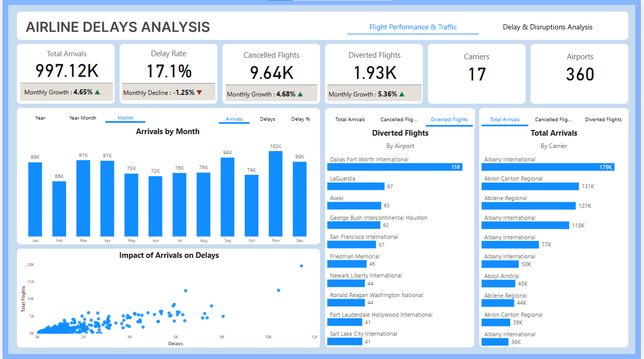Select the Albany International 50K bar
The width and height of the screenshot is (644, 359).
(500, 264)
